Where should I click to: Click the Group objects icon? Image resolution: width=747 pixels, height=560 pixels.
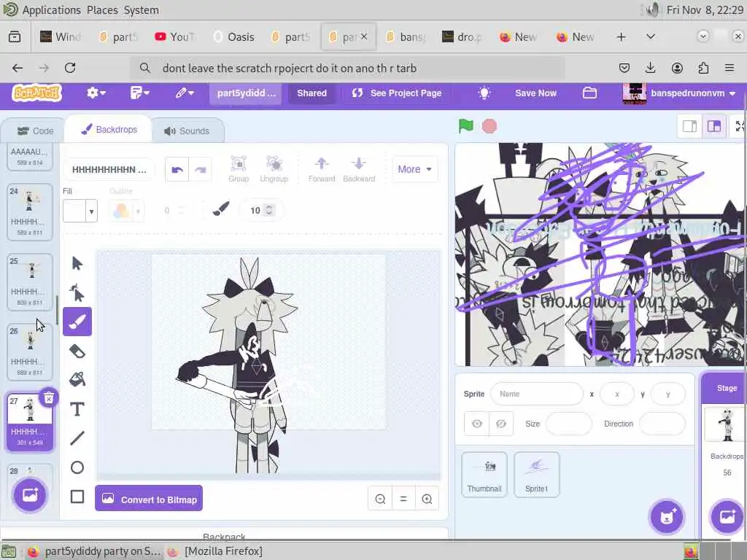239,169
